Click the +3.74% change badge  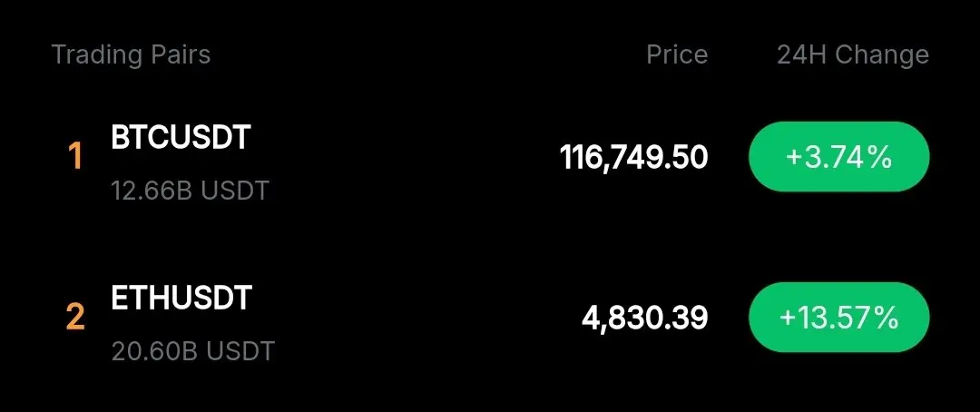[838, 156]
